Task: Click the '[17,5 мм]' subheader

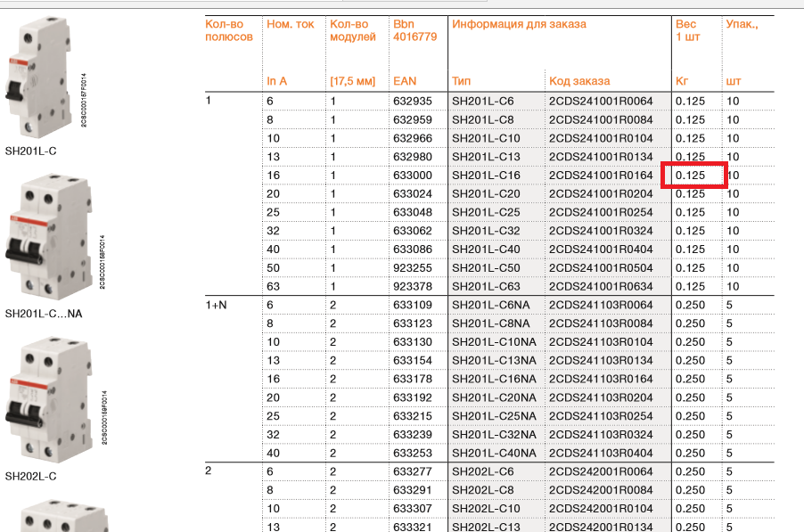Action: (353, 81)
